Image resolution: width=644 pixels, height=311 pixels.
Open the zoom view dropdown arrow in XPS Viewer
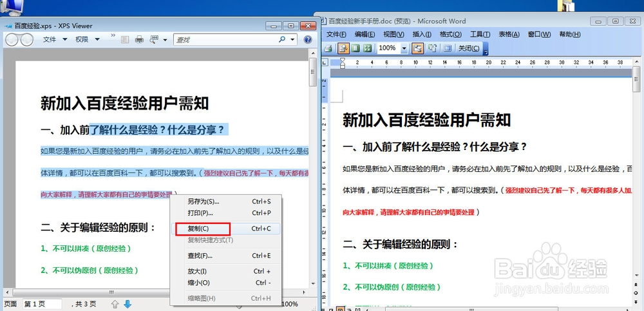click(x=165, y=40)
